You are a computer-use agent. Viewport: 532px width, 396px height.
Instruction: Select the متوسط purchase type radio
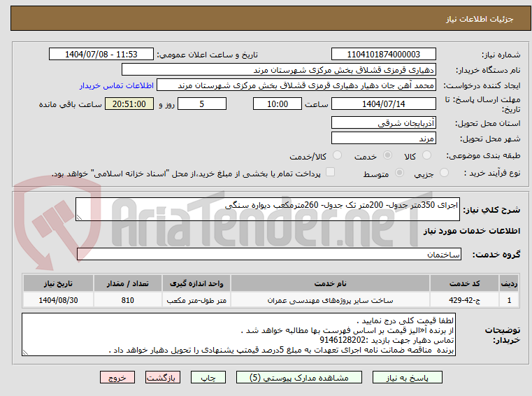tap(400, 173)
